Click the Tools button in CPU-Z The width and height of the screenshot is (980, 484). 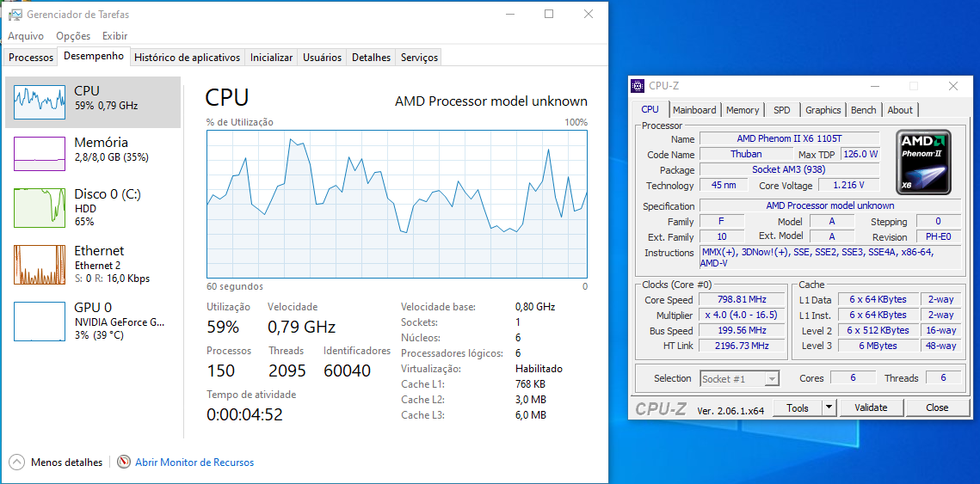(798, 407)
